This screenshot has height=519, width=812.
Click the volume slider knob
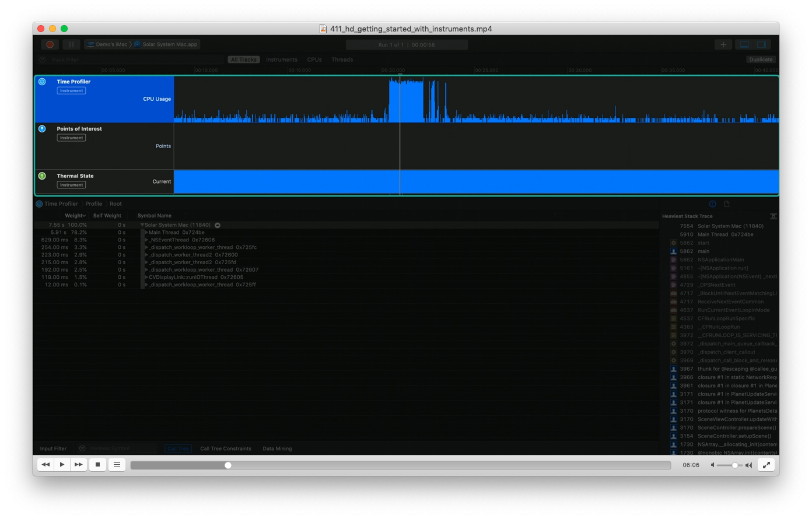point(735,465)
